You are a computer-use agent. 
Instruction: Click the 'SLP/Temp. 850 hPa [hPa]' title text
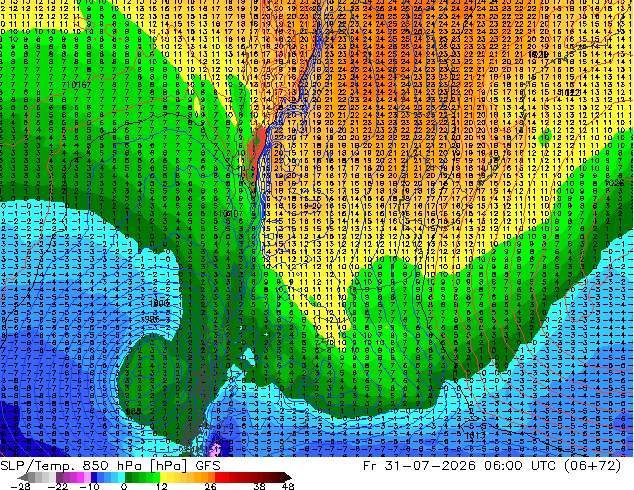coord(93,466)
